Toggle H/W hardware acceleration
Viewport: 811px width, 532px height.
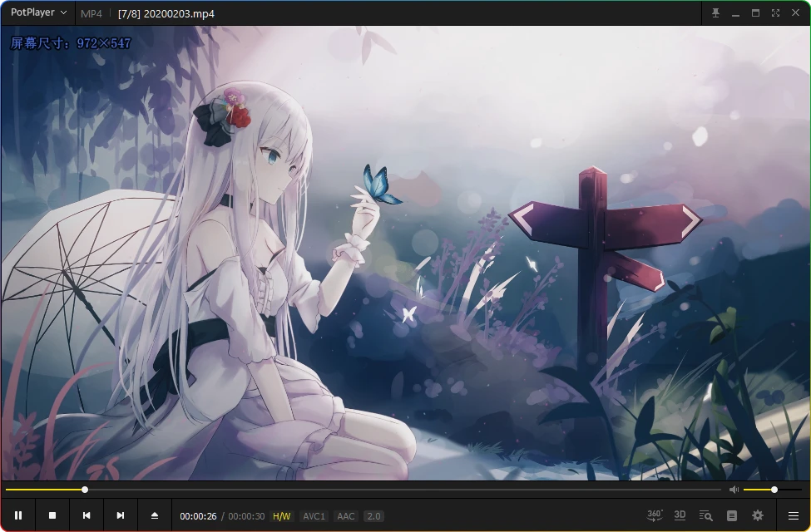[281, 516]
